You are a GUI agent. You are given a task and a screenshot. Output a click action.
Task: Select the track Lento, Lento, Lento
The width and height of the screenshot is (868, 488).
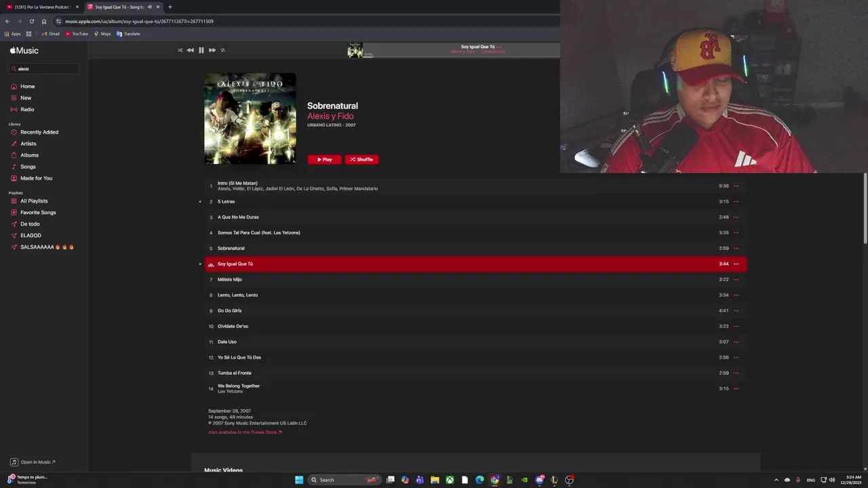point(475,295)
